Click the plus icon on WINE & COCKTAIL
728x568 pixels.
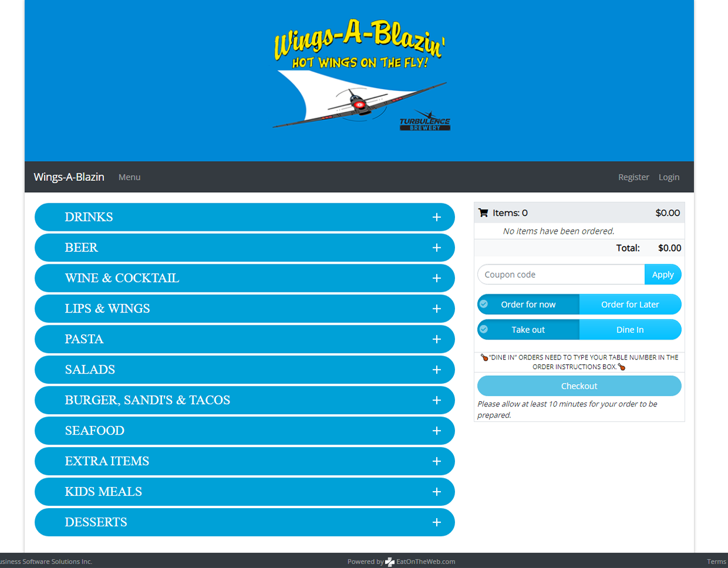pyautogui.click(x=437, y=278)
